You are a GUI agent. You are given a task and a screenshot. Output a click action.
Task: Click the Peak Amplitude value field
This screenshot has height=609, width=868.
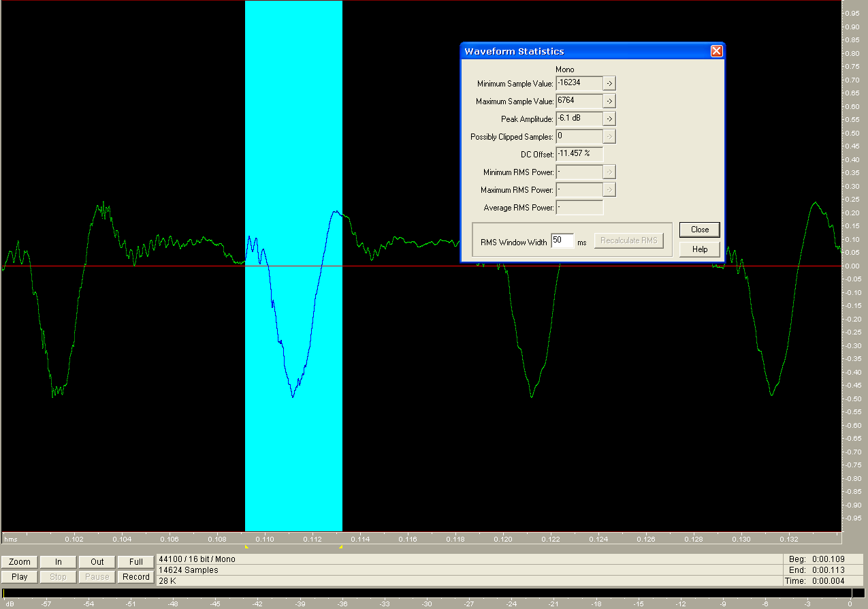pos(579,119)
